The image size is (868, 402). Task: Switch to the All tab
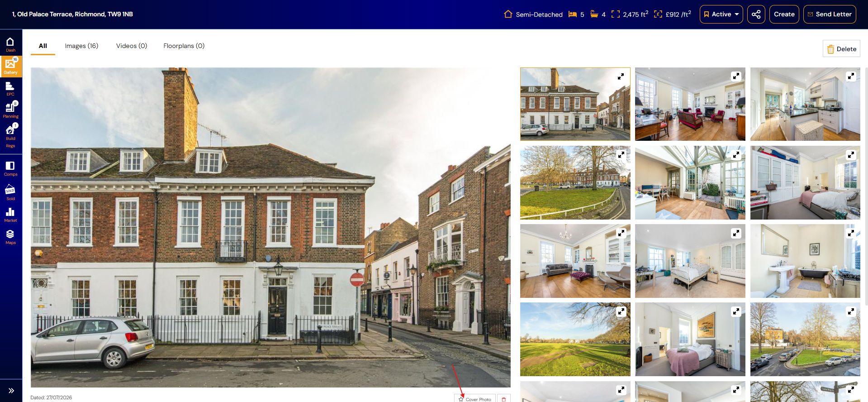(x=43, y=46)
